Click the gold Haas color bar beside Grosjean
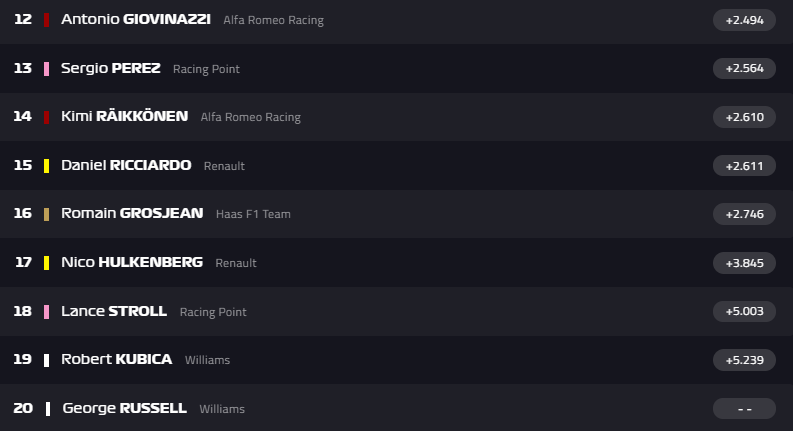793x431 pixels. point(46,213)
